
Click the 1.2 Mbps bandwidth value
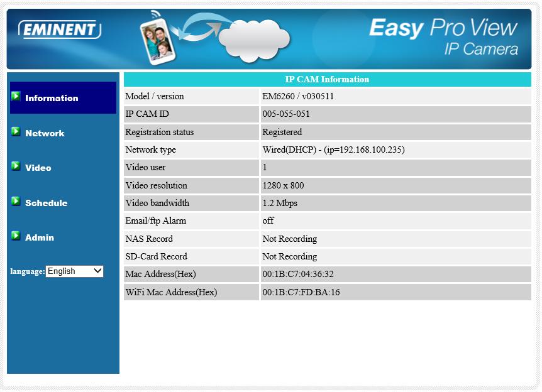[x=280, y=203]
